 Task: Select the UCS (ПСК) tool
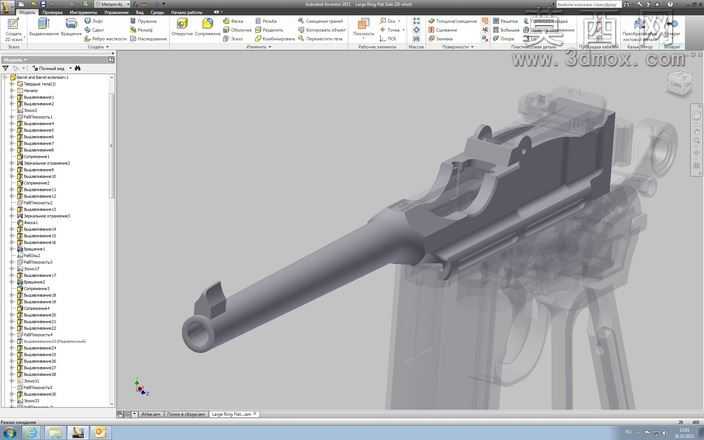[x=388, y=39]
